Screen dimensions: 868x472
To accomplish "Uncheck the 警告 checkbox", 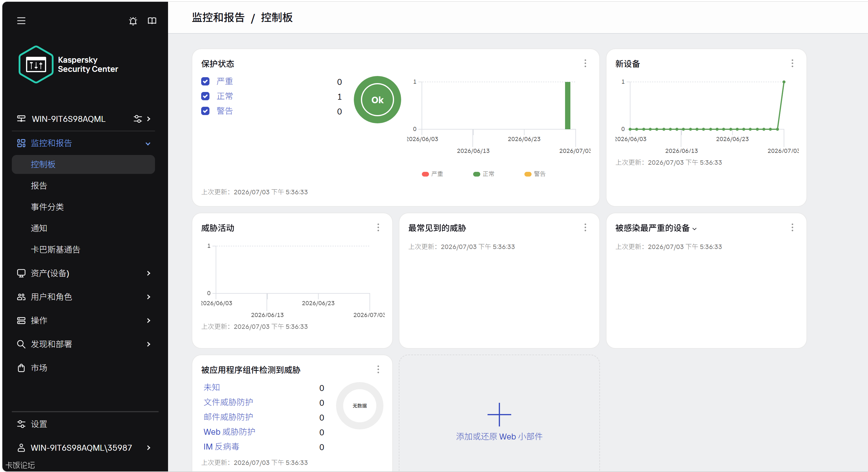I will [x=205, y=111].
